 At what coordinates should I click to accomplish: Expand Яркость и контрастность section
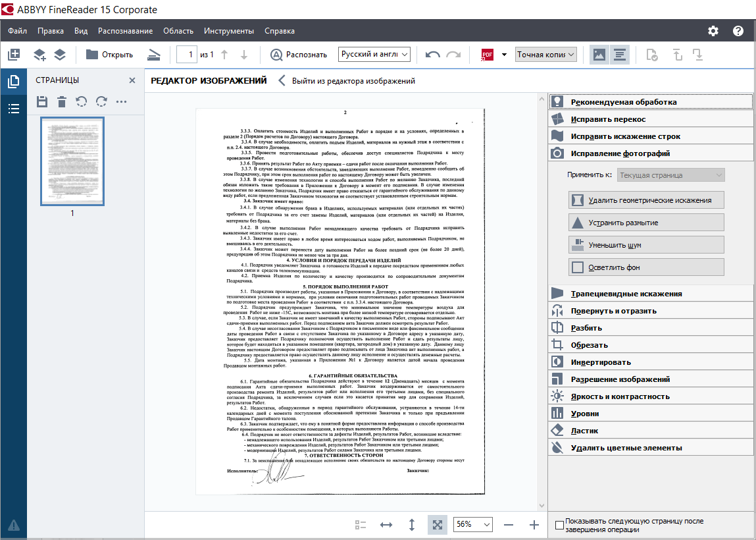pyautogui.click(x=651, y=396)
